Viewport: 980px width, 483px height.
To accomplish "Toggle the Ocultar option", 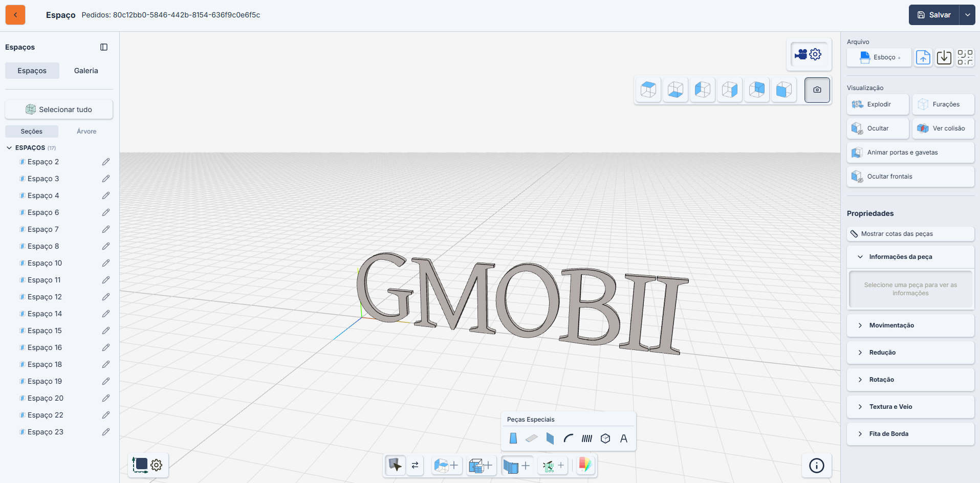I will 878,128.
